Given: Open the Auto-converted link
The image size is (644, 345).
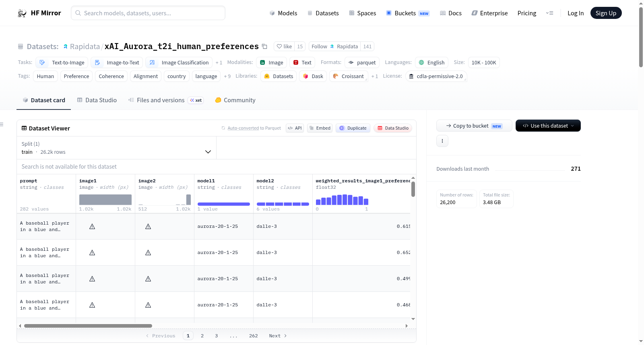Looking at the screenshot, I should [x=243, y=128].
